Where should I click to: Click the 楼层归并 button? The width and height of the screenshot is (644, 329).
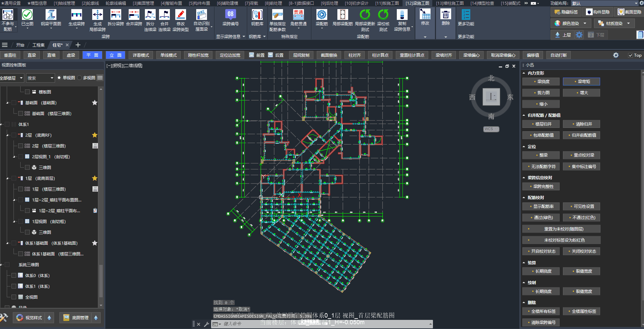(x=541, y=124)
